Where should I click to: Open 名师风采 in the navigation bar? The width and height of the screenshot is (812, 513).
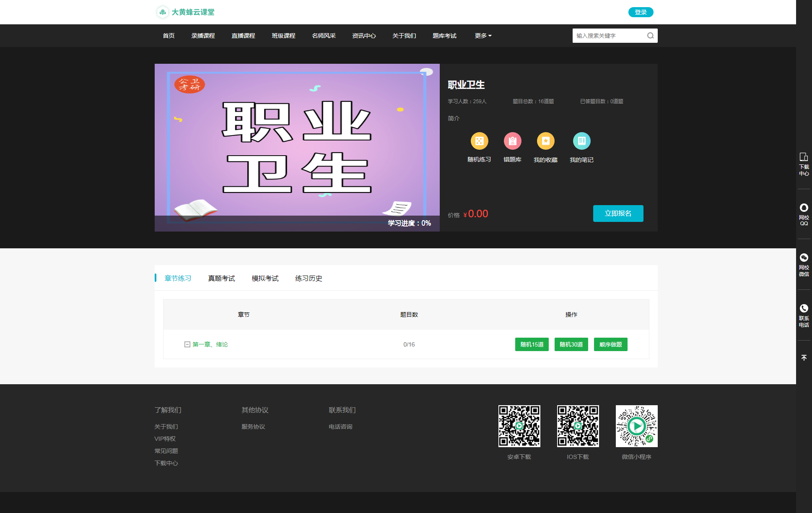(x=324, y=36)
